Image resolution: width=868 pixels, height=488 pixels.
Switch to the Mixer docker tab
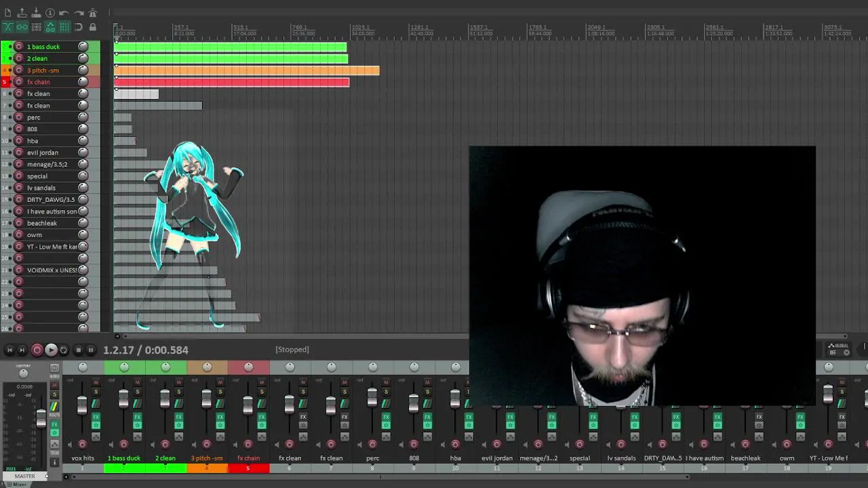coord(18,484)
